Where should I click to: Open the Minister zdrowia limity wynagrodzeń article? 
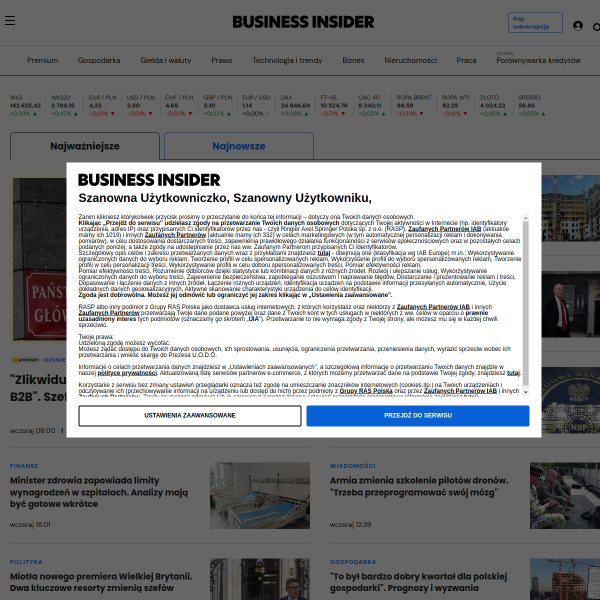coord(99,492)
